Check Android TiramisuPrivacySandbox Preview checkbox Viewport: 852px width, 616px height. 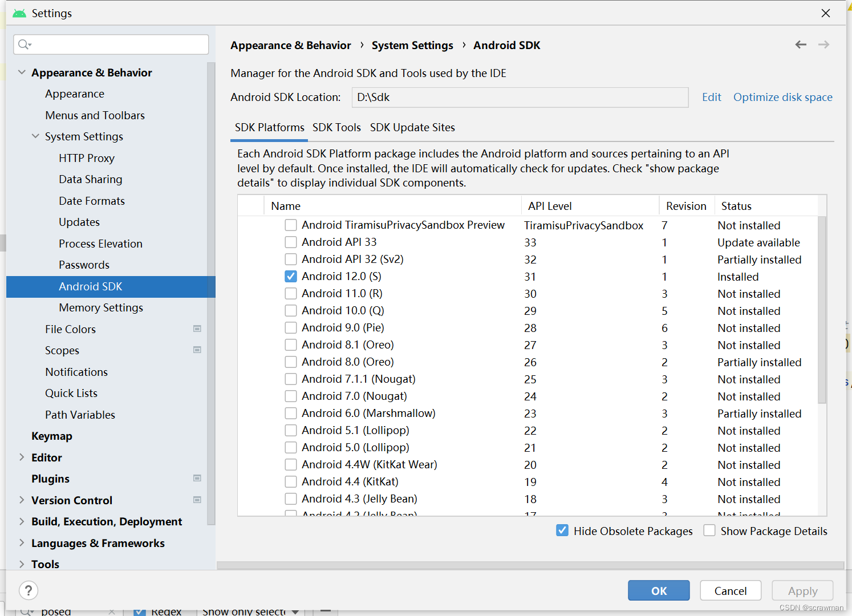[291, 225]
